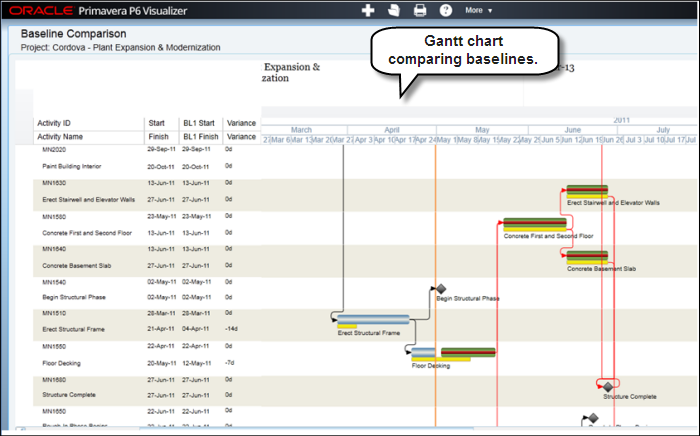Click Erect Stairwell and Elevator Walls name cell
The image size is (700, 436).
(x=88, y=199)
